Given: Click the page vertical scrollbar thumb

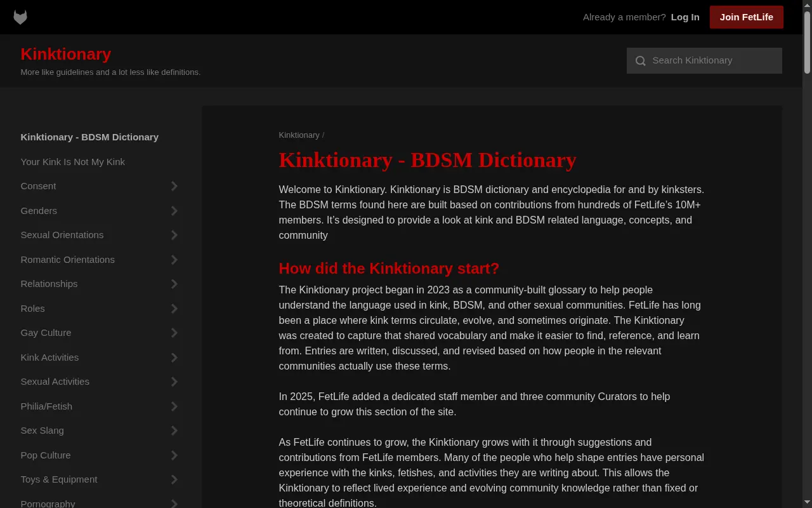Looking at the screenshot, I should click(807, 42).
